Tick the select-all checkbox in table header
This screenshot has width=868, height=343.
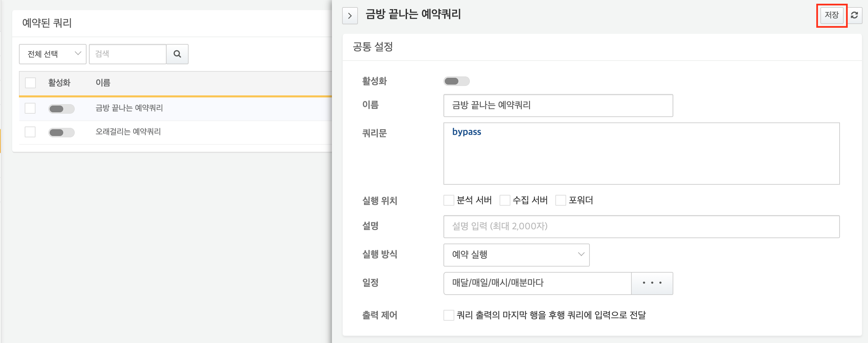(30, 83)
